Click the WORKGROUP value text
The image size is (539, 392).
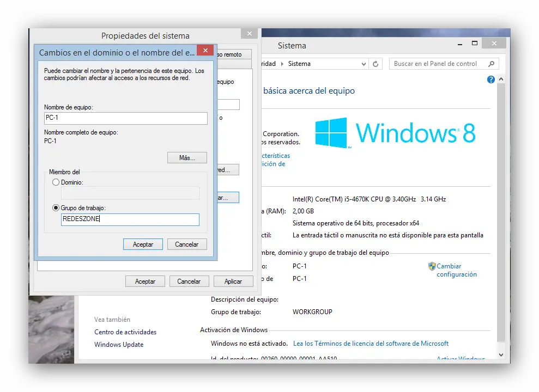(x=312, y=312)
